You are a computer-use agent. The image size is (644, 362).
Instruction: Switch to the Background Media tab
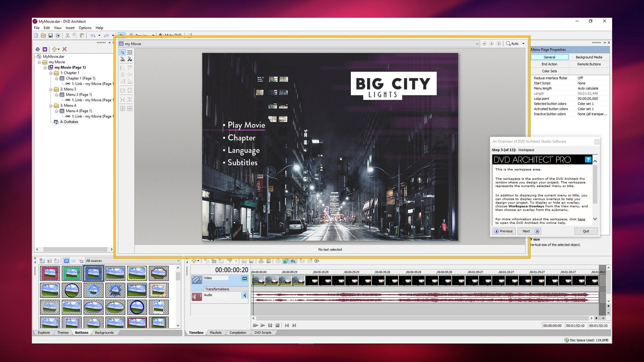[589, 57]
